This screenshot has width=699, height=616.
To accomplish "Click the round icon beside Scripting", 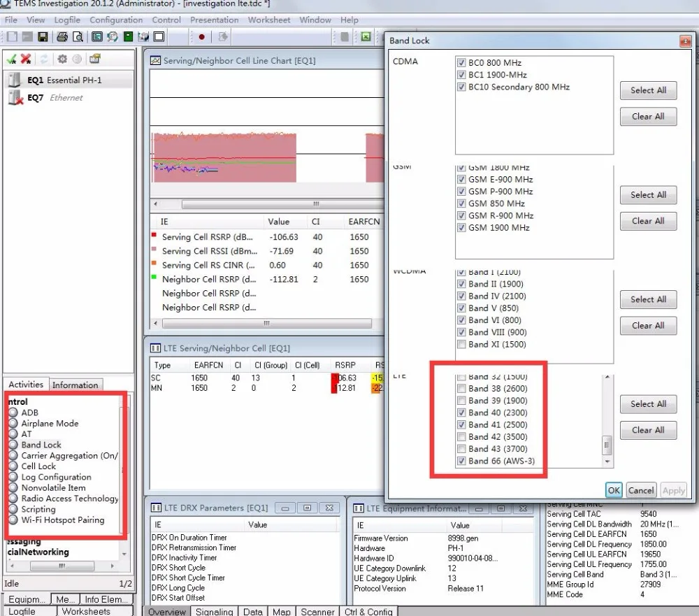I will 13,509.
